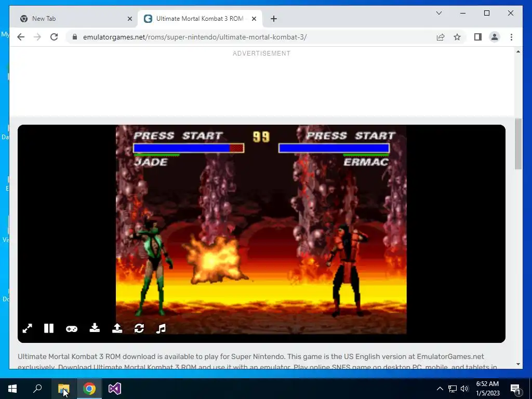Click the load state upload icon
532x399 pixels.
coord(117,328)
